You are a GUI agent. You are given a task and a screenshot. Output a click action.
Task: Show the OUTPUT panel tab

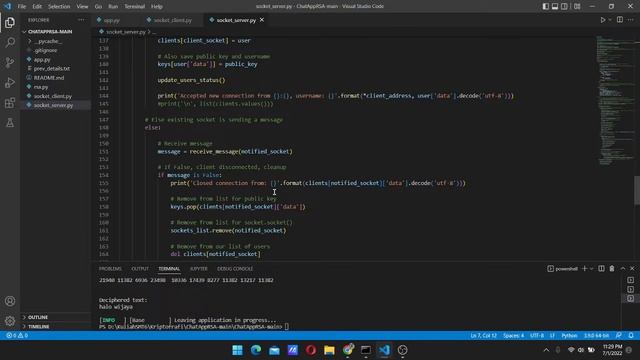click(140, 269)
